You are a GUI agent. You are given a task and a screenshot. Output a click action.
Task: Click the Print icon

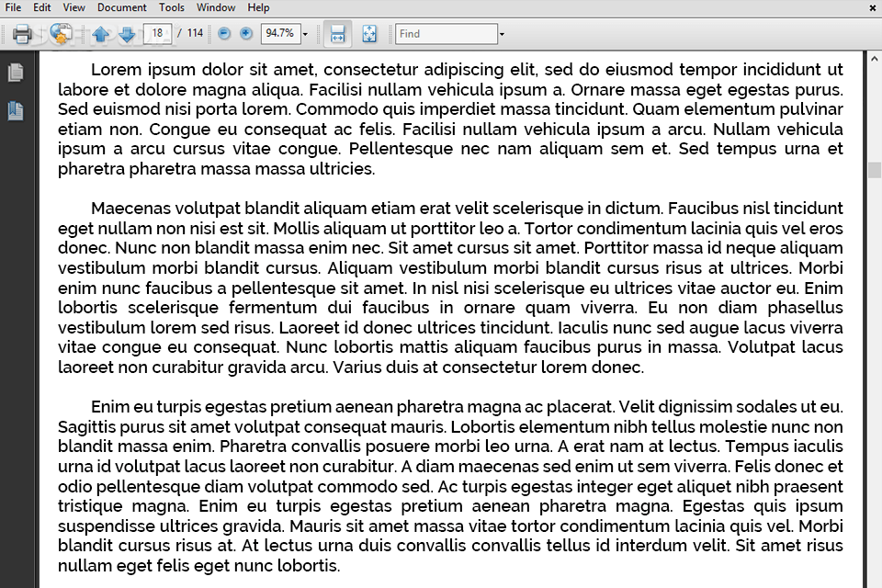(x=23, y=33)
